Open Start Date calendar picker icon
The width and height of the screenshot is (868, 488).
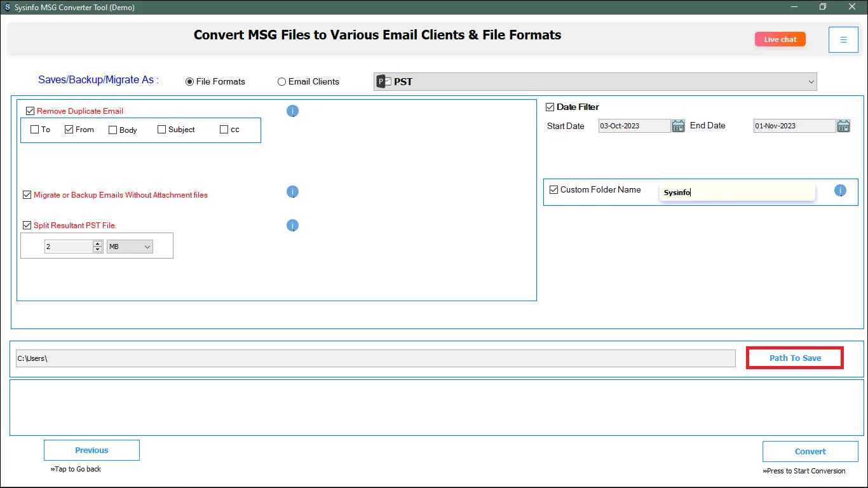tap(678, 126)
